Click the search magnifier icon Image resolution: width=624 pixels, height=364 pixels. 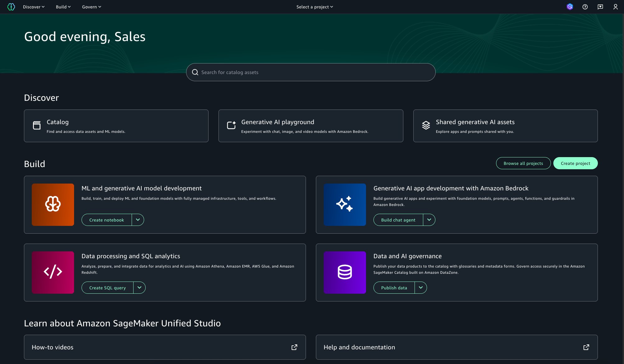(195, 72)
